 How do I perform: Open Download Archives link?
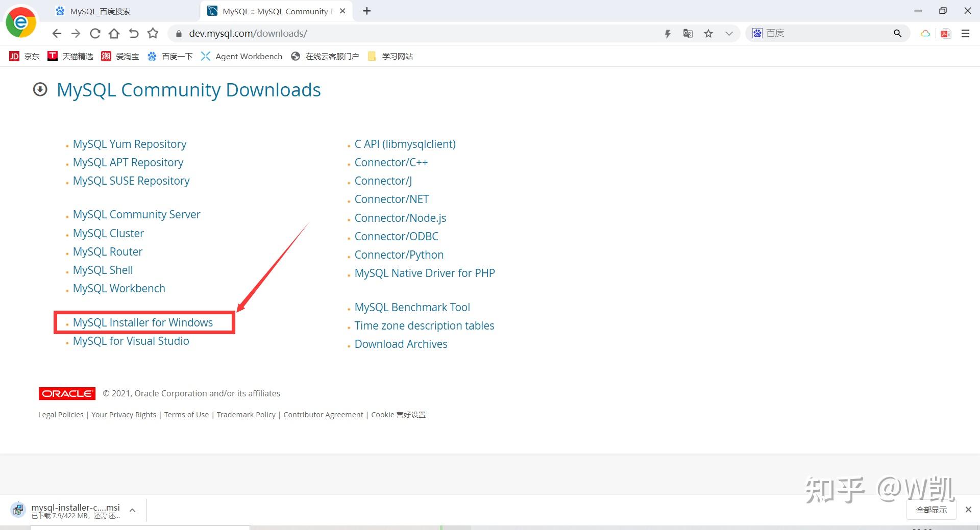pyautogui.click(x=401, y=344)
